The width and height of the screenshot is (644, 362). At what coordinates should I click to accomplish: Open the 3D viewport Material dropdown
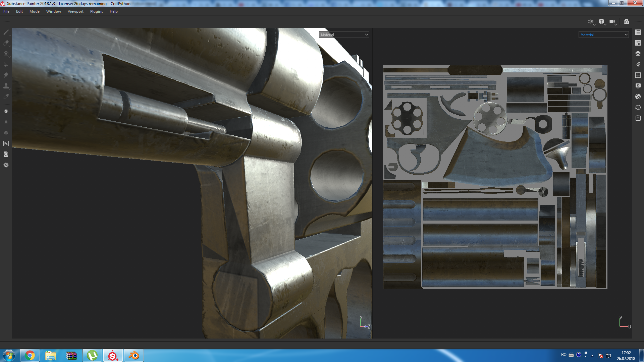pyautogui.click(x=344, y=35)
